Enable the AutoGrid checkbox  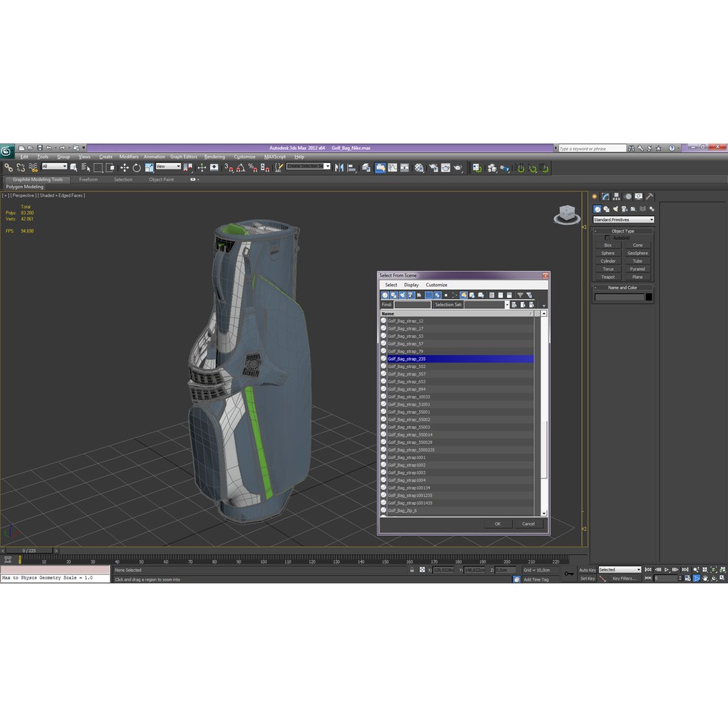(x=607, y=238)
